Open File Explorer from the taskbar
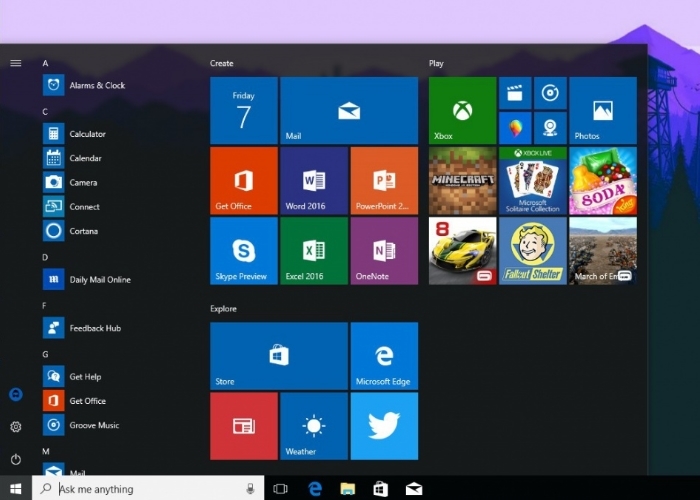Image resolution: width=700 pixels, height=500 pixels. coord(348,489)
